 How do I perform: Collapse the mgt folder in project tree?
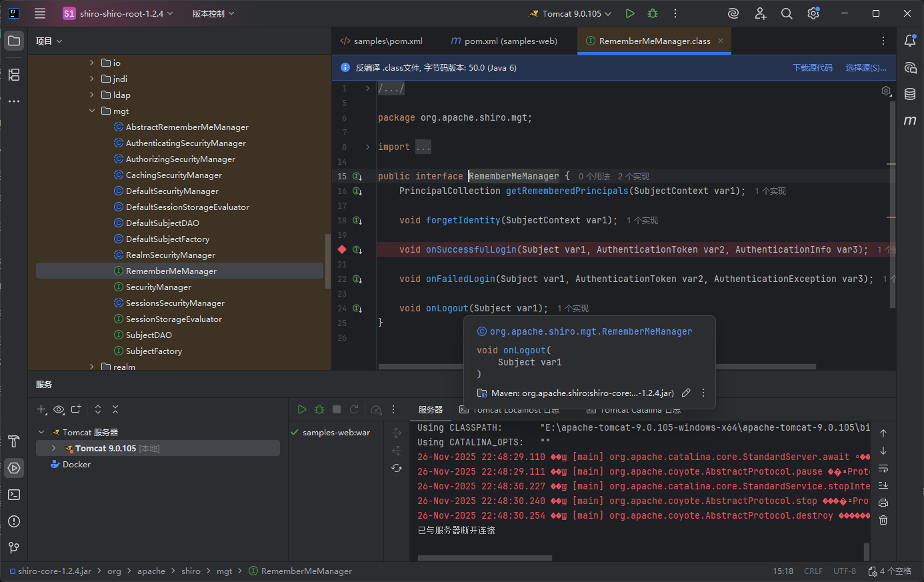pos(92,111)
